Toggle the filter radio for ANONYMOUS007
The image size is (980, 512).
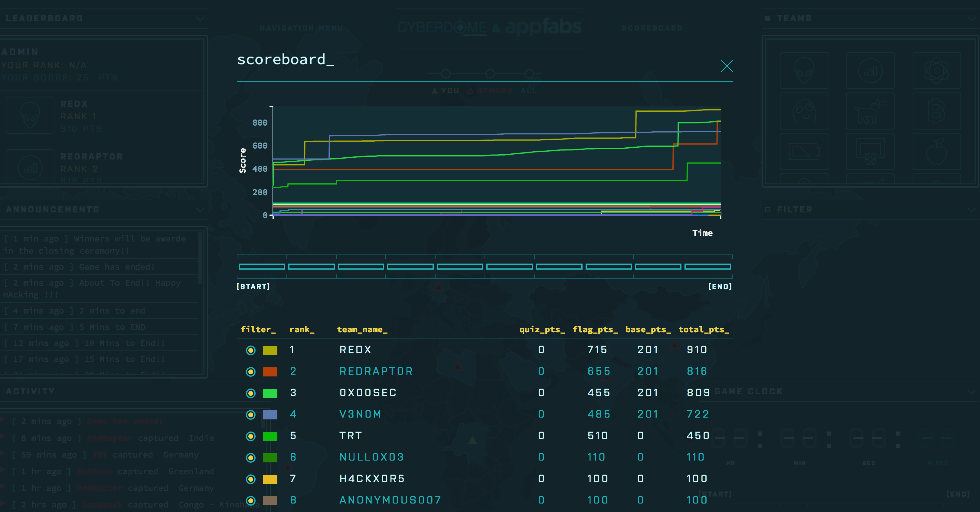[250, 501]
